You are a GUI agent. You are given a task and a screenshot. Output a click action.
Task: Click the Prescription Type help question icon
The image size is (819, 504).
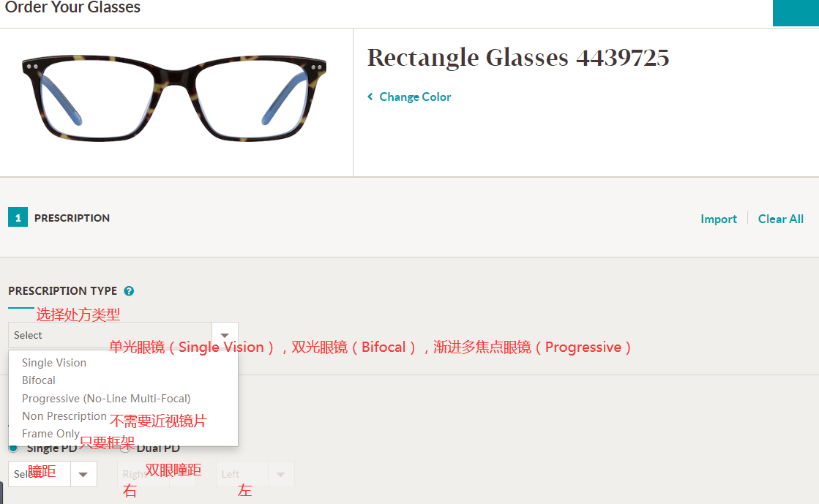129,291
